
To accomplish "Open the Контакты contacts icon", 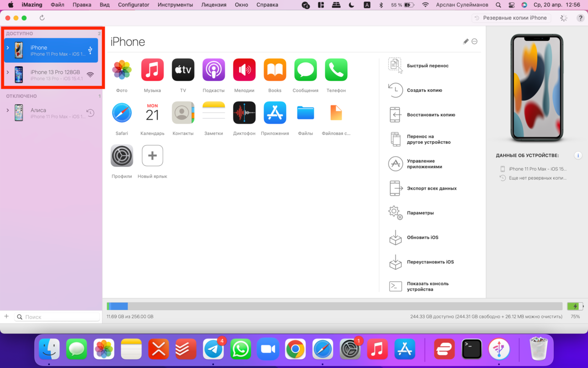I will coord(183,113).
